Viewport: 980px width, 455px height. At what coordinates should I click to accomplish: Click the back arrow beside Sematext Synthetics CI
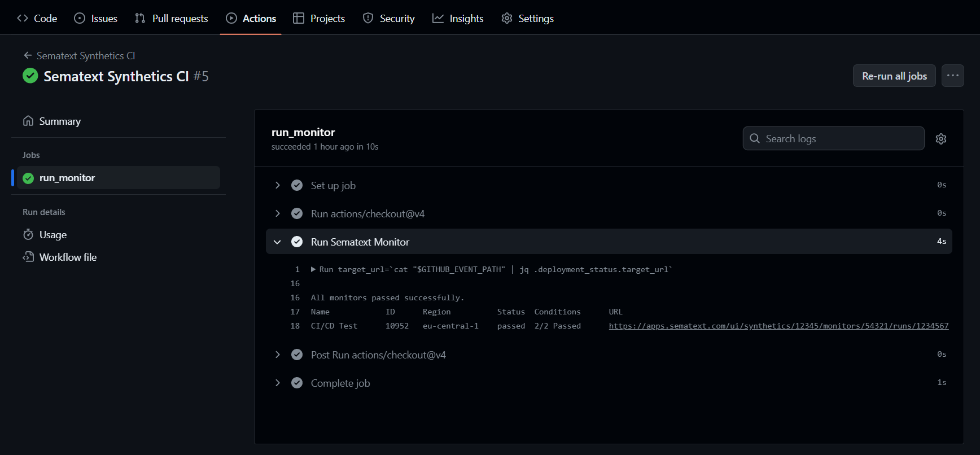[28, 55]
